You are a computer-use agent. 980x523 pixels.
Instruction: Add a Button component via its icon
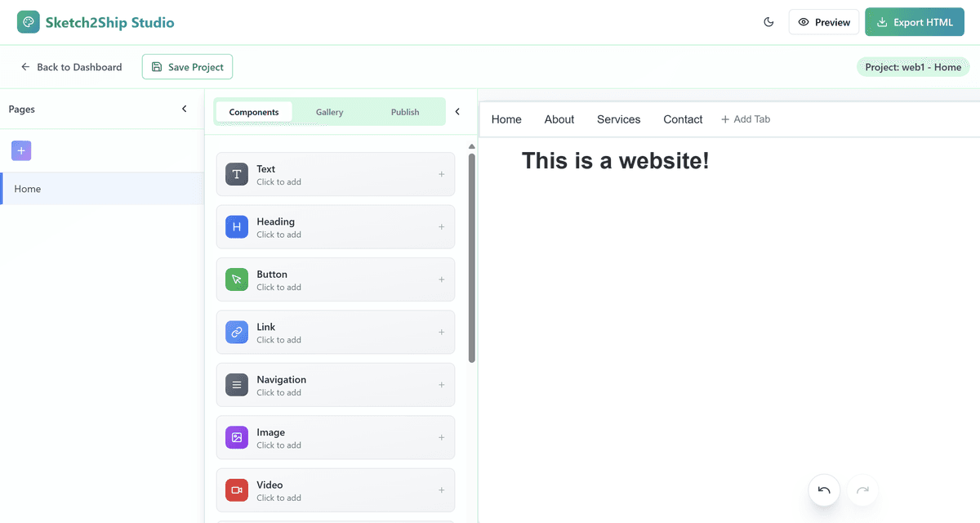pyautogui.click(x=237, y=279)
